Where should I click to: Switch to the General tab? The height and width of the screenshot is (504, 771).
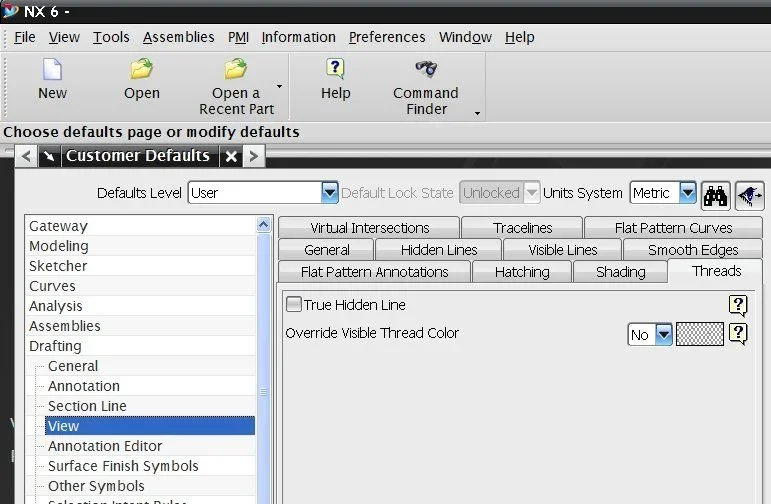pyautogui.click(x=326, y=250)
